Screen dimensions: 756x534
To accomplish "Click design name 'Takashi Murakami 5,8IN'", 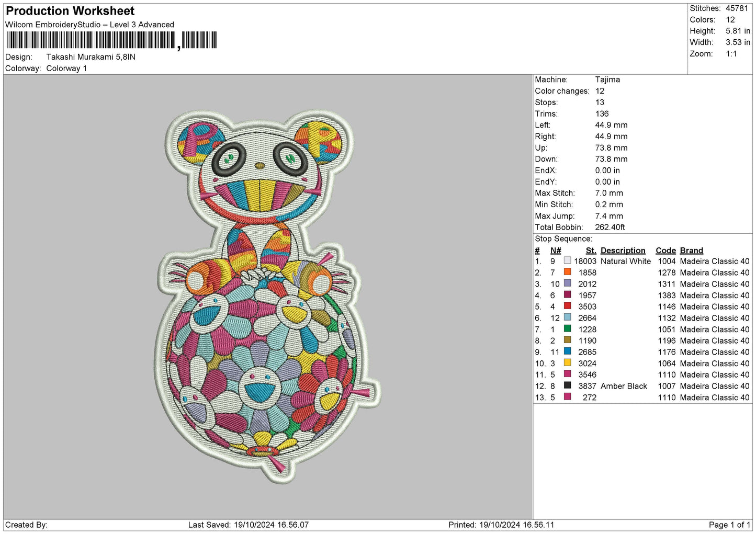I will (91, 57).
